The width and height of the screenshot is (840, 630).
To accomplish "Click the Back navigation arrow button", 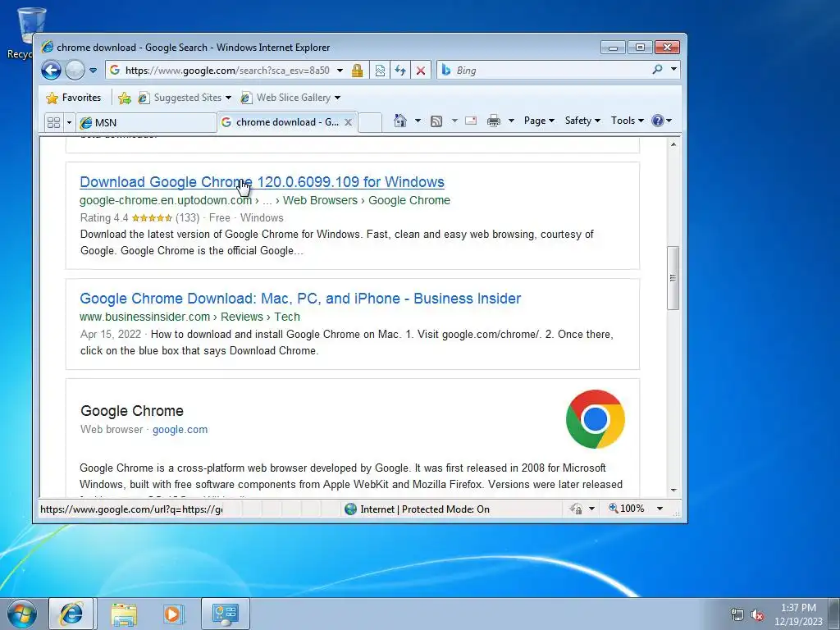I will tap(51, 71).
